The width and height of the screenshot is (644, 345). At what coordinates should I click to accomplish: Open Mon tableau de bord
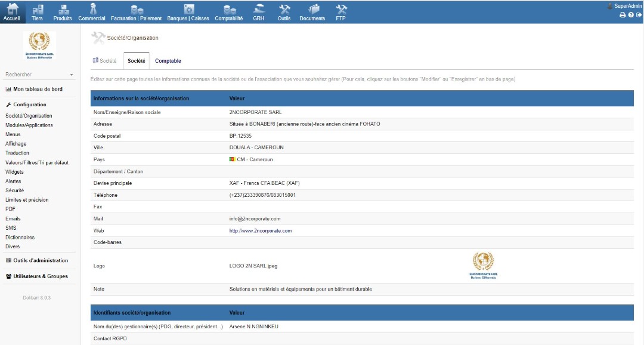click(38, 90)
